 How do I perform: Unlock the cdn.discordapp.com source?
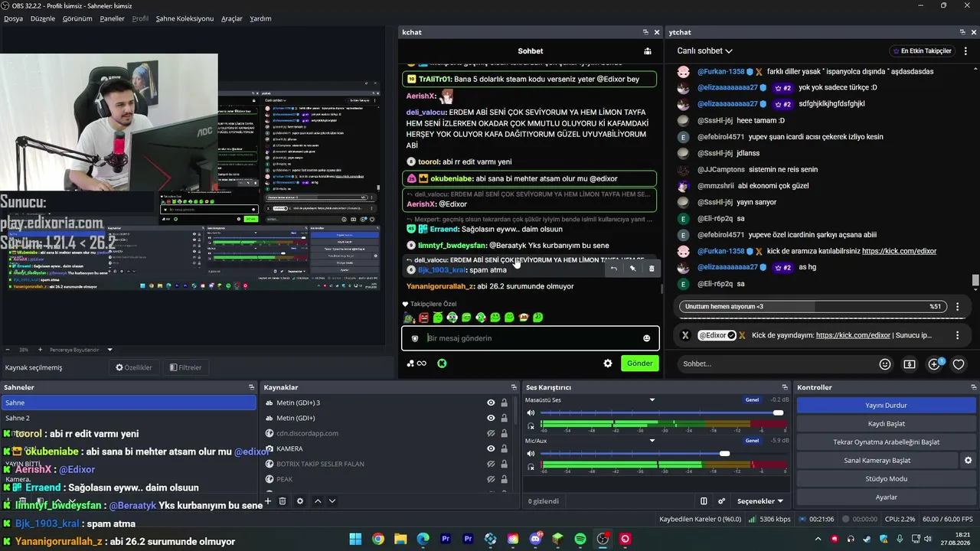coord(504,433)
